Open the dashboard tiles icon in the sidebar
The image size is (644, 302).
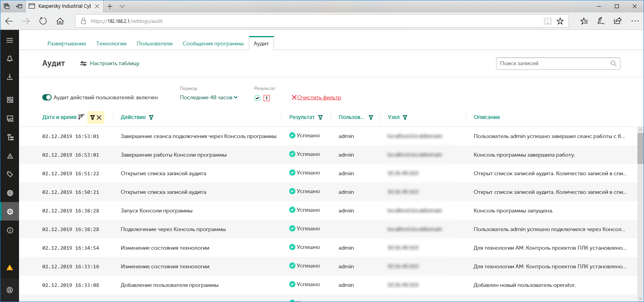10,100
